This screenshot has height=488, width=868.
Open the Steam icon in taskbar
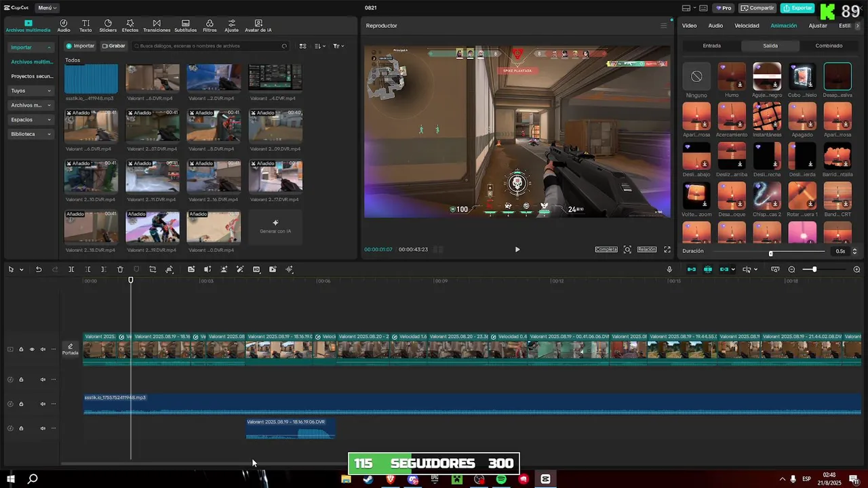(368, 479)
